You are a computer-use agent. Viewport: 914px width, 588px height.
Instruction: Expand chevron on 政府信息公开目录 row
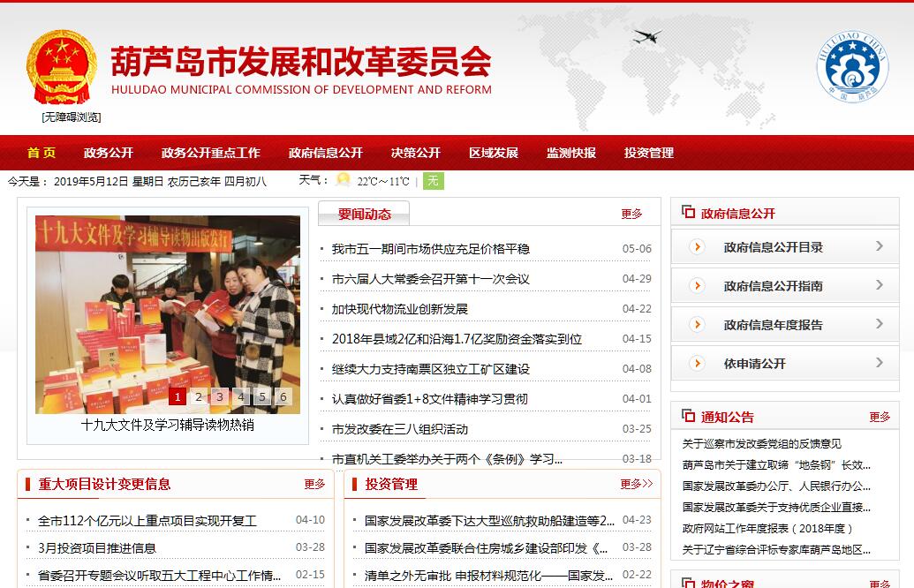[x=880, y=246]
